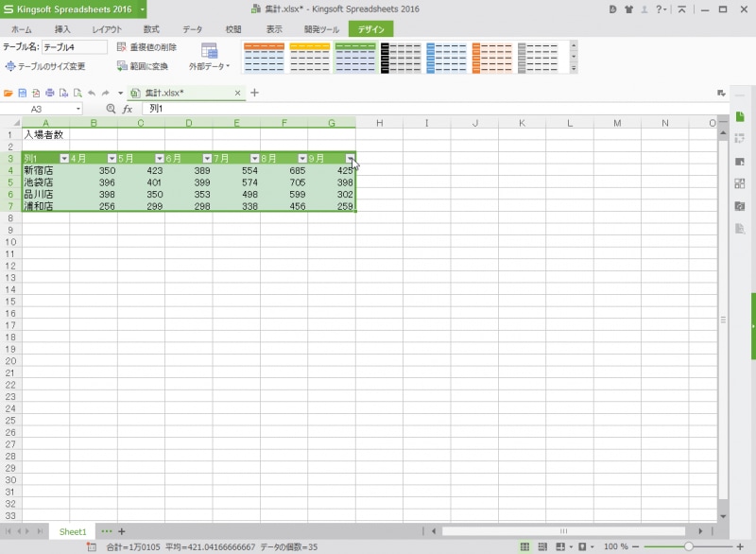The height and width of the screenshot is (554, 756).
Task: Open the 4月 column filter dropdown
Action: point(112,158)
